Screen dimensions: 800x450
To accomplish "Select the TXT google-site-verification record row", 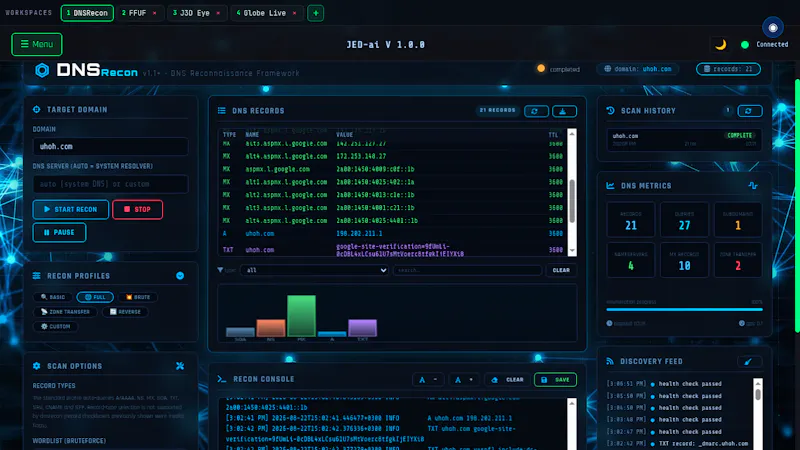I will (393, 250).
